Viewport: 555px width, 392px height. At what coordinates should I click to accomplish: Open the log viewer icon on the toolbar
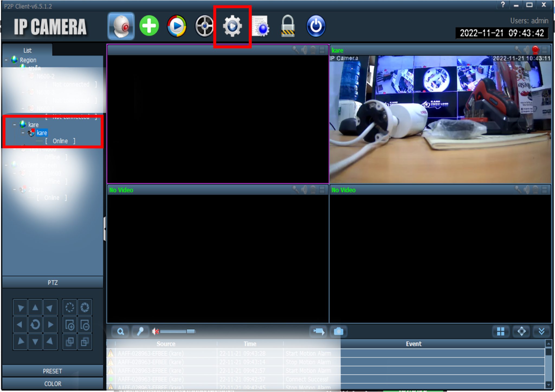tap(261, 26)
